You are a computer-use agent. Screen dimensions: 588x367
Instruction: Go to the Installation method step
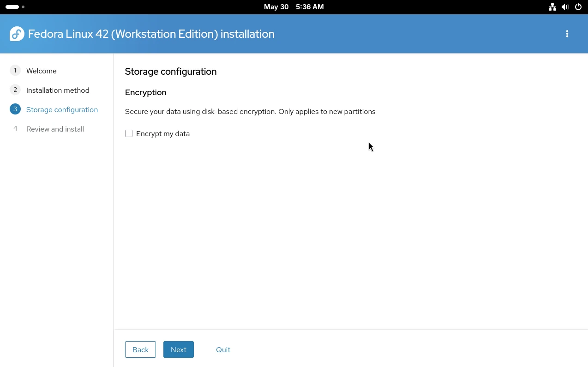[x=58, y=90]
